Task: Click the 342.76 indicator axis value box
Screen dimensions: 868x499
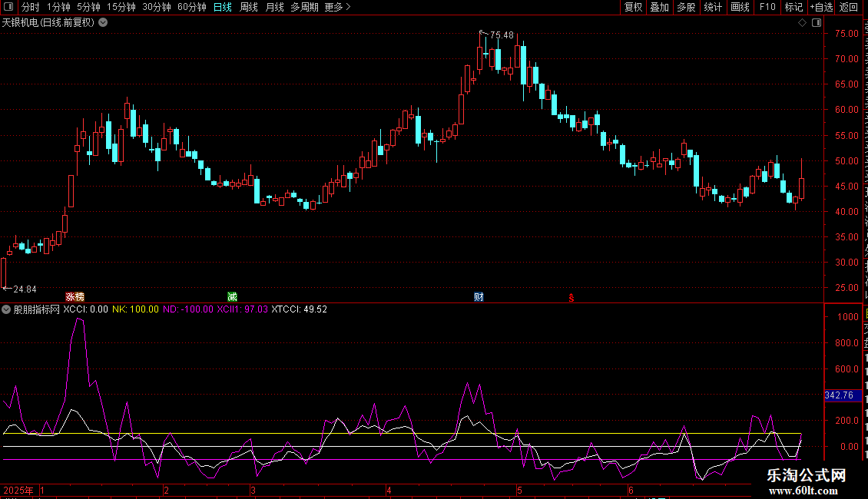Action: pyautogui.click(x=843, y=395)
